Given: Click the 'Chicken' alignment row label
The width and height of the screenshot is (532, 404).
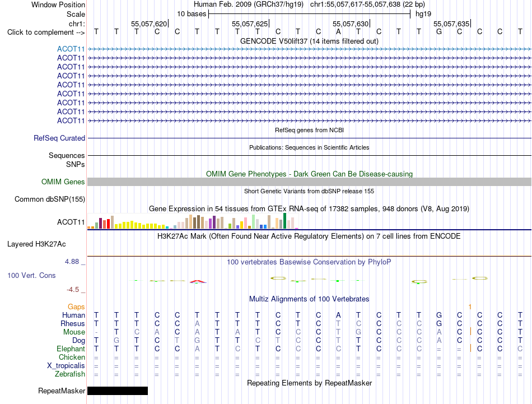Looking at the screenshot, I should (x=72, y=357).
